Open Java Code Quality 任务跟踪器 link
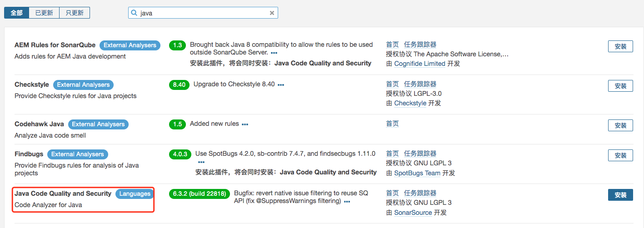 coord(420,193)
